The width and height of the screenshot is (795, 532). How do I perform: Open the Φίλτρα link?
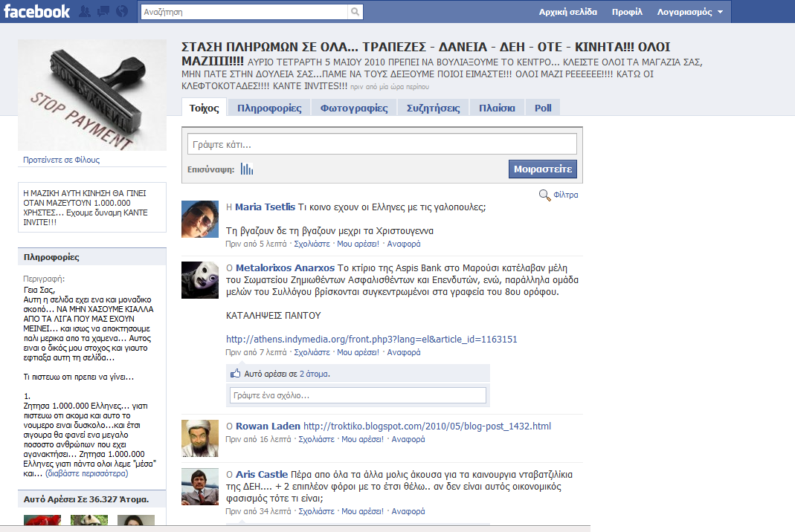pos(566,195)
